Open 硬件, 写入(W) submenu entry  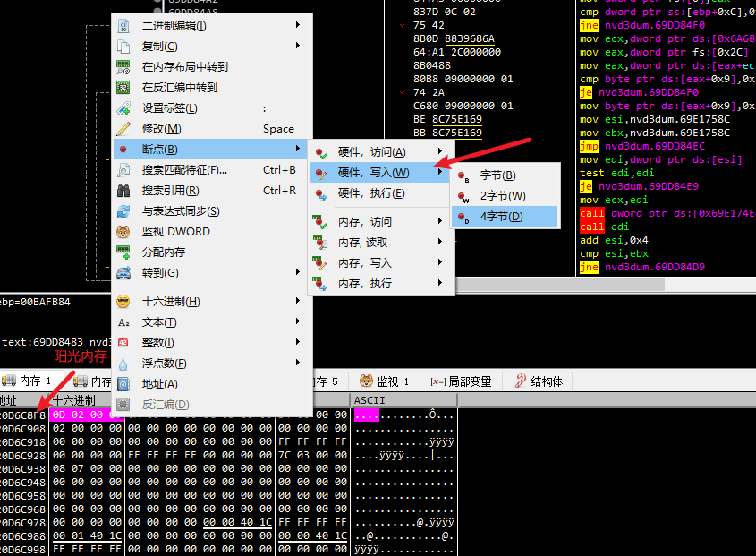point(379,173)
